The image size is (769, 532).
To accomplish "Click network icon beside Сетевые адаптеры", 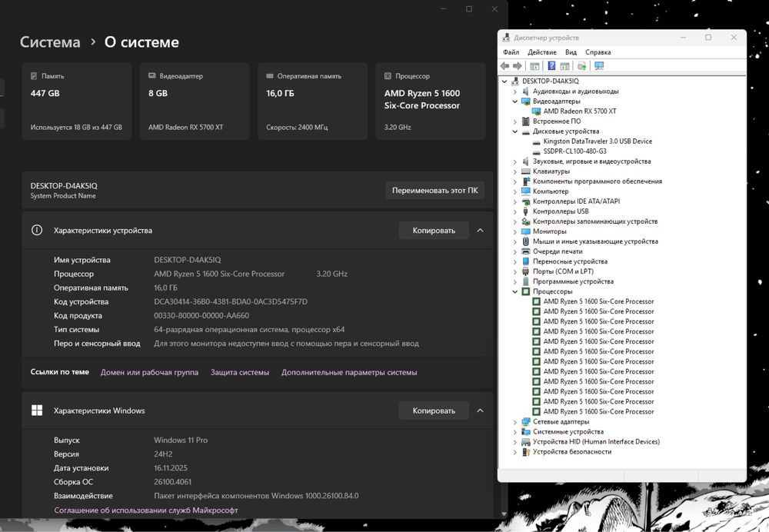I will (526, 421).
